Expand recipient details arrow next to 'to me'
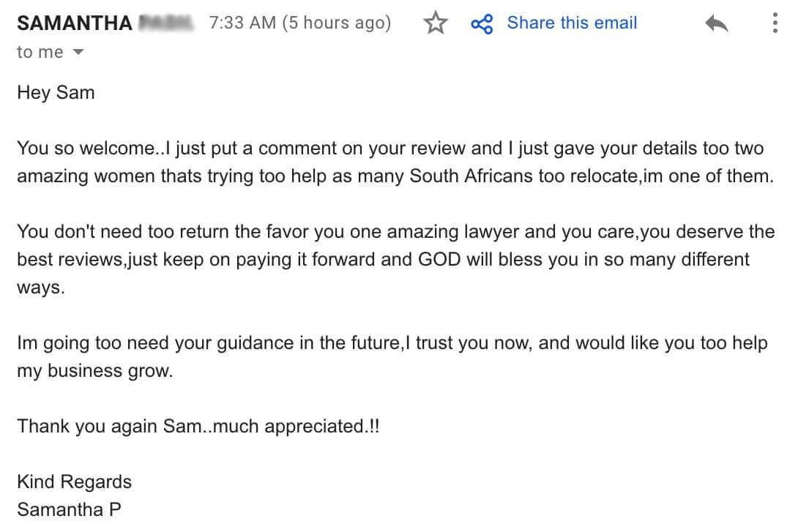The height and width of the screenshot is (532, 809). pos(78,51)
